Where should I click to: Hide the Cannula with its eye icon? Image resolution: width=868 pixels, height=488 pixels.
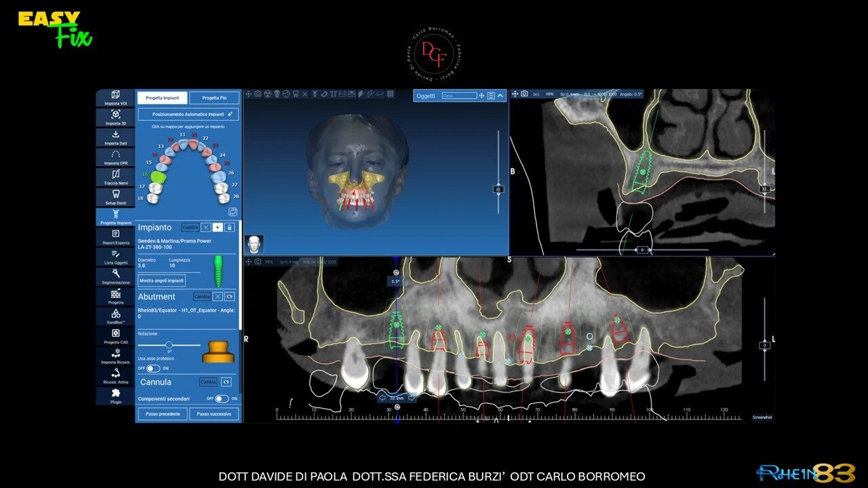[226, 382]
